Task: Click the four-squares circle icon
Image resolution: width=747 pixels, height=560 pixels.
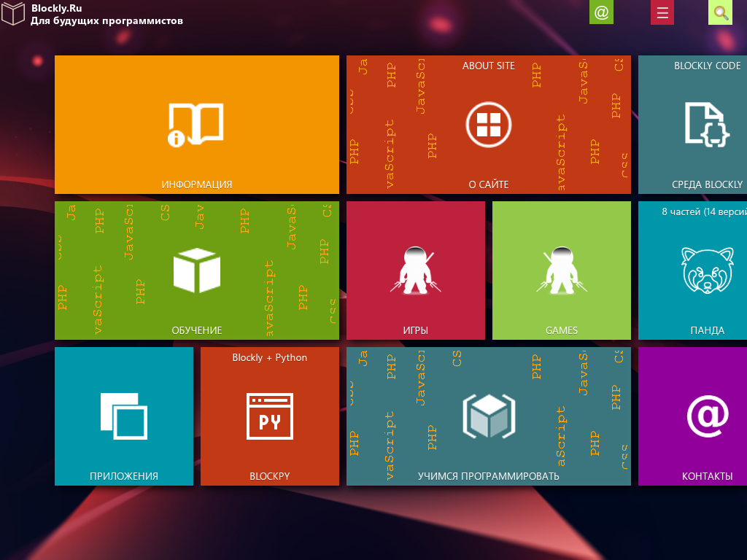Action: pos(488,125)
